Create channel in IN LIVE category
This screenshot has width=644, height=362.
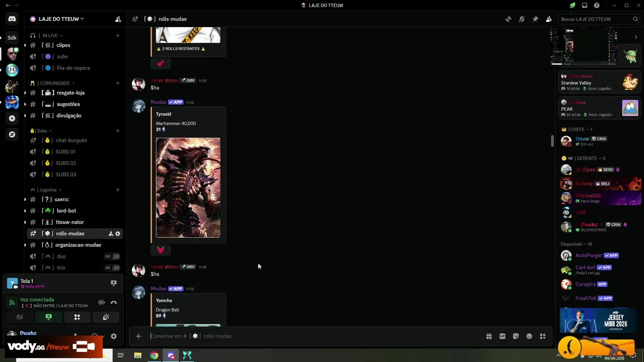click(118, 36)
